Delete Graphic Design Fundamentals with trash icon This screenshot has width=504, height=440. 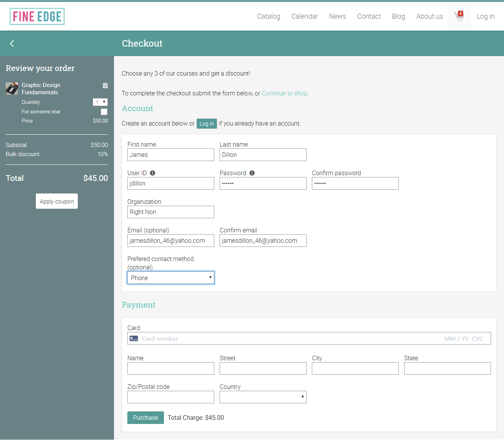[105, 85]
